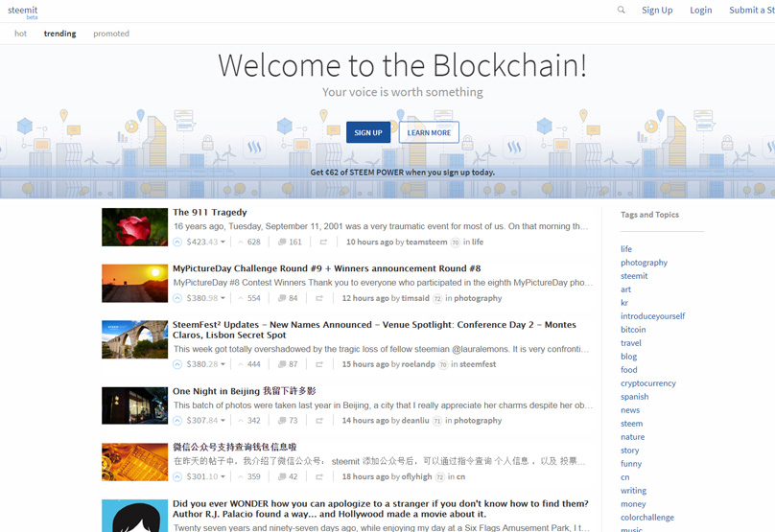
Task: Open the $301.10 payout dropdown
Action: pyautogui.click(x=205, y=477)
